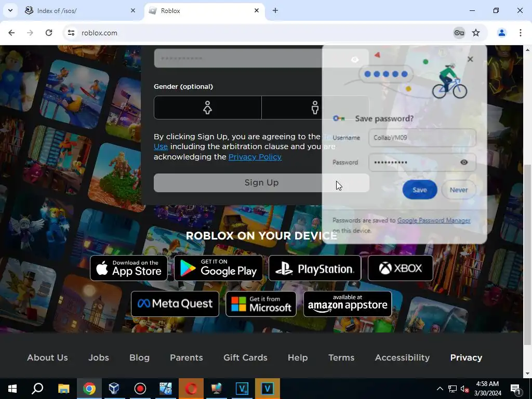Open Gift Cards footer link
The width and height of the screenshot is (532, 399).
click(x=245, y=357)
